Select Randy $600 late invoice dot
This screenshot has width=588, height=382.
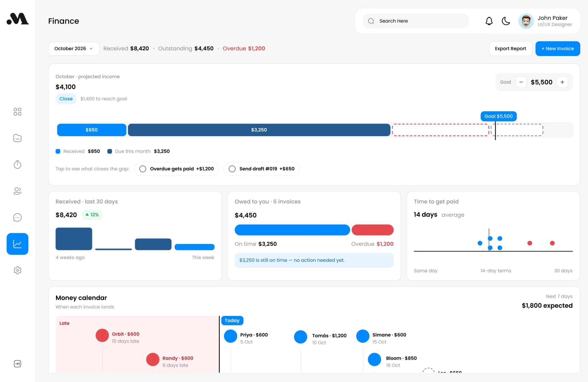pyautogui.click(x=153, y=360)
